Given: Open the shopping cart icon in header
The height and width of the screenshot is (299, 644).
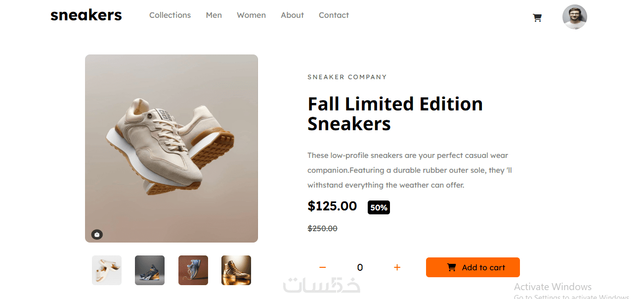Looking at the screenshot, I should pos(537,18).
